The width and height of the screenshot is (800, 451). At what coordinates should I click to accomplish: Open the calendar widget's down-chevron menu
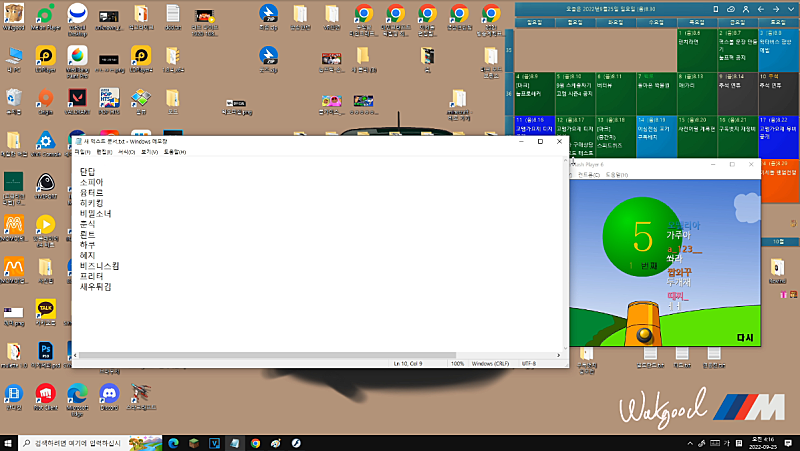coord(791,9)
